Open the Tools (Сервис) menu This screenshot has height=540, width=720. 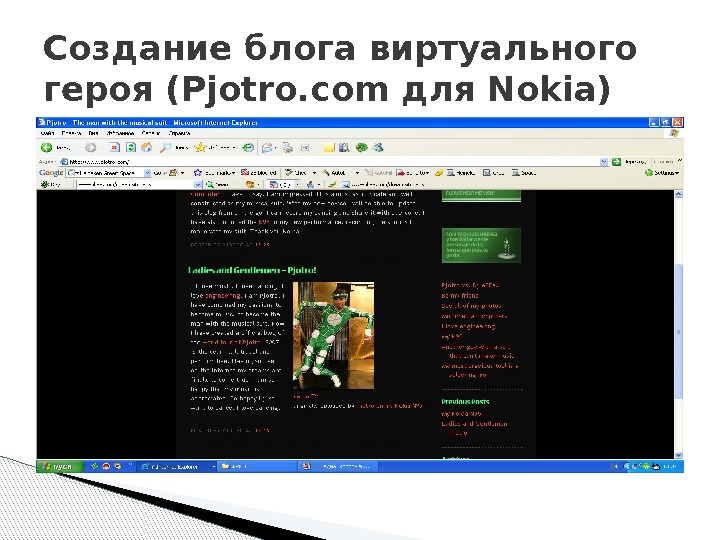pyautogui.click(x=151, y=133)
